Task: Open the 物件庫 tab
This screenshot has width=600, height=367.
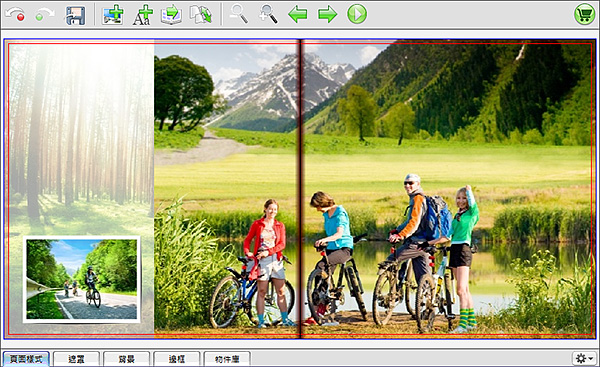Action: (227, 359)
